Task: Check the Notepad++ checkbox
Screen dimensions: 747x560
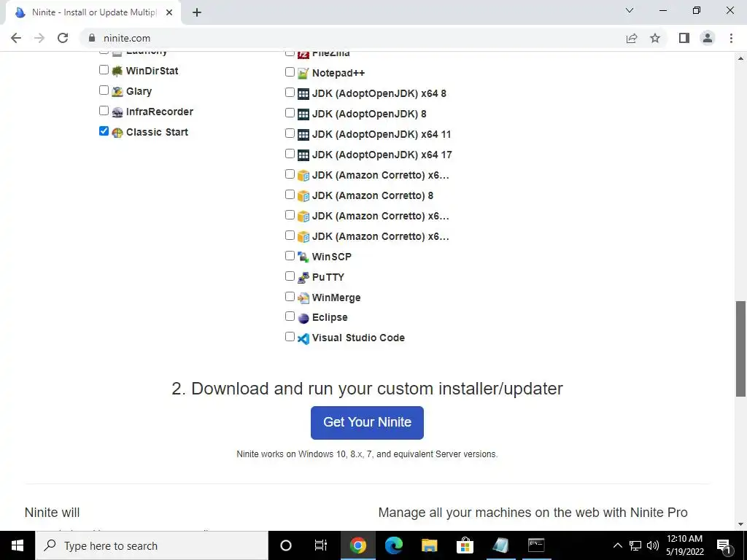Action: coord(290,72)
